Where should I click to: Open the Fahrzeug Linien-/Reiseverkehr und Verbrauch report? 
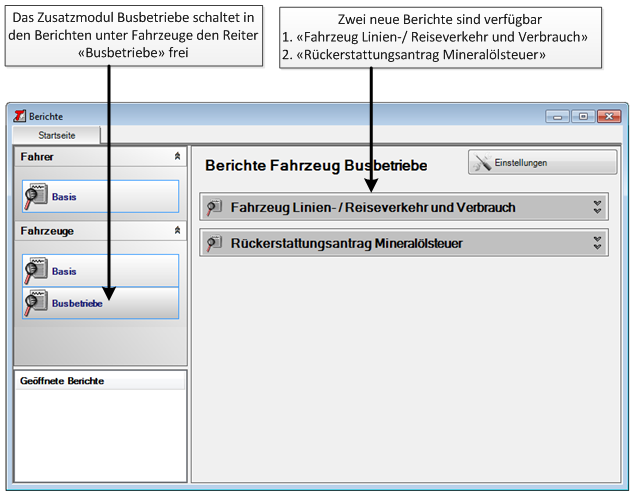point(373,207)
